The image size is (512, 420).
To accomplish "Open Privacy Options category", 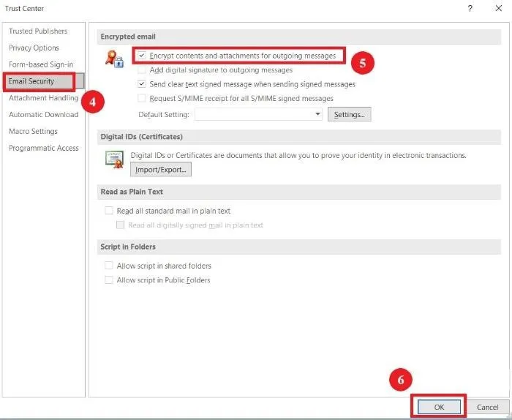I will 34,48.
